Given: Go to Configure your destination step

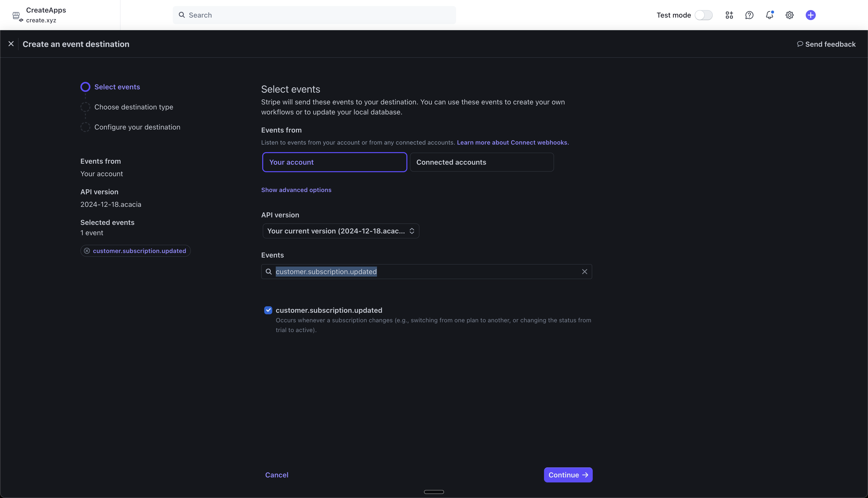Looking at the screenshot, I should 137,127.
